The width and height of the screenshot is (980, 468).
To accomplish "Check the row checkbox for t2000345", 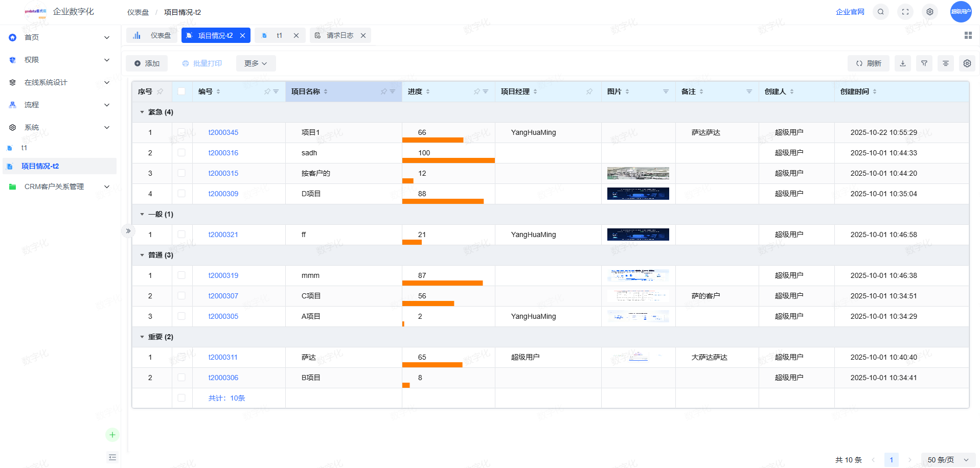I will click(x=181, y=132).
